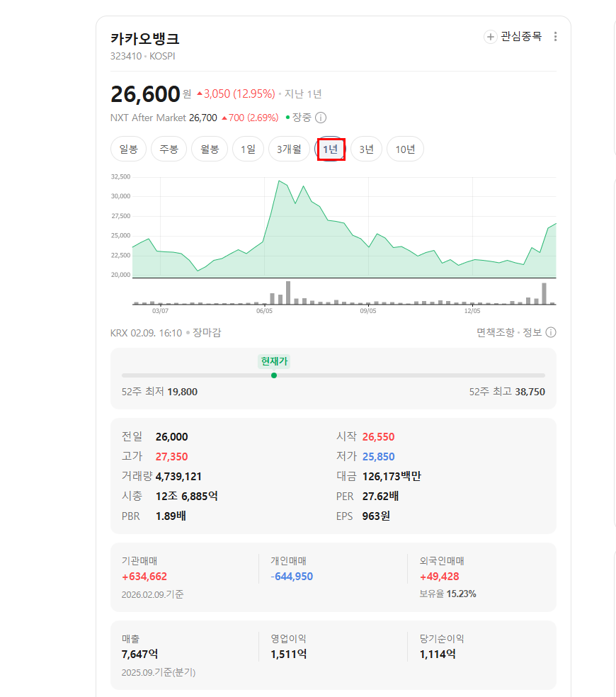Click the PER value 27.62배
Viewport: 616px width, 697px height.
[x=380, y=496]
